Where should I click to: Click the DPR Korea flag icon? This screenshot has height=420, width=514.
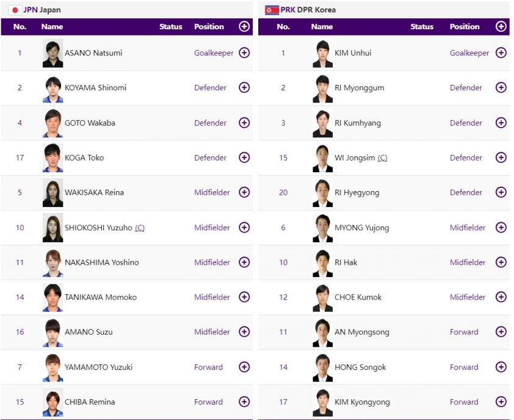[272, 10]
